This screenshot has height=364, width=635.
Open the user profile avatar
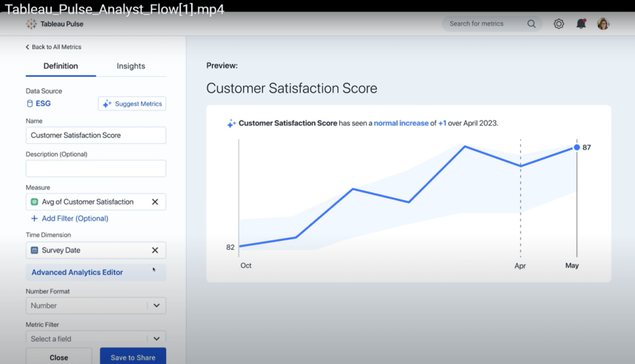click(603, 24)
